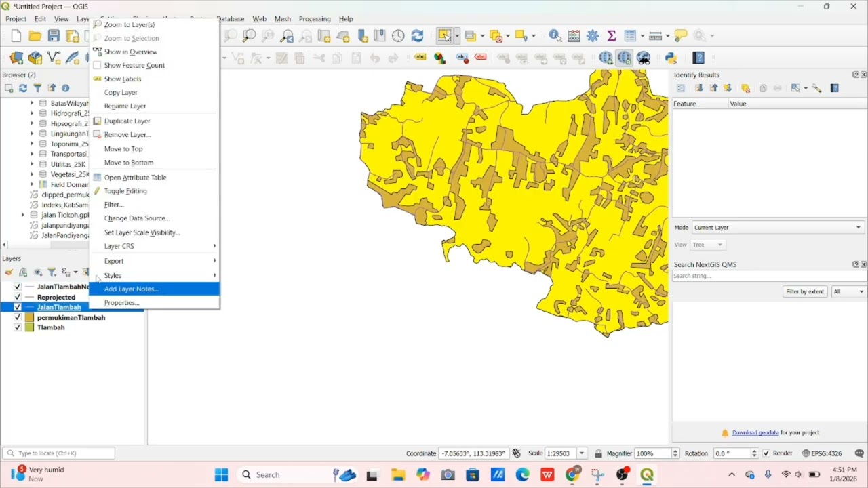
Task: Open layer Properties from context menu
Action: click(x=155, y=303)
